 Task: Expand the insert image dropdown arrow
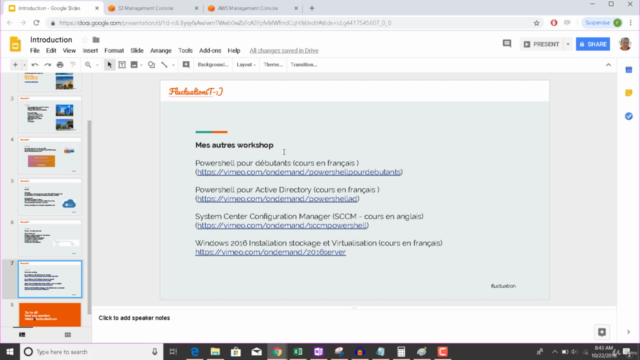141,64
